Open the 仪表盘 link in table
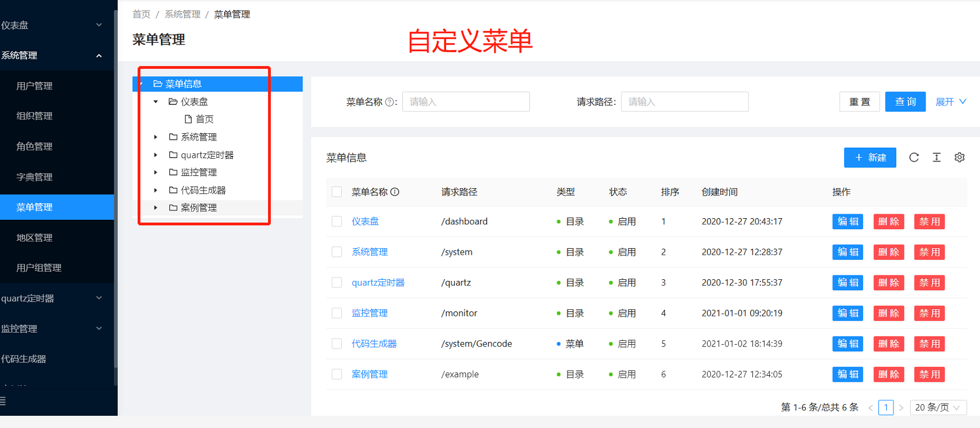This screenshot has height=428, width=980. tap(365, 221)
